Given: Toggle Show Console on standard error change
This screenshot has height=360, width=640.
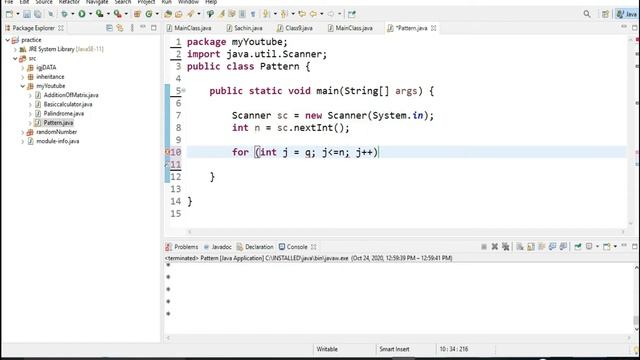Looking at the screenshot, I should (x=563, y=247).
